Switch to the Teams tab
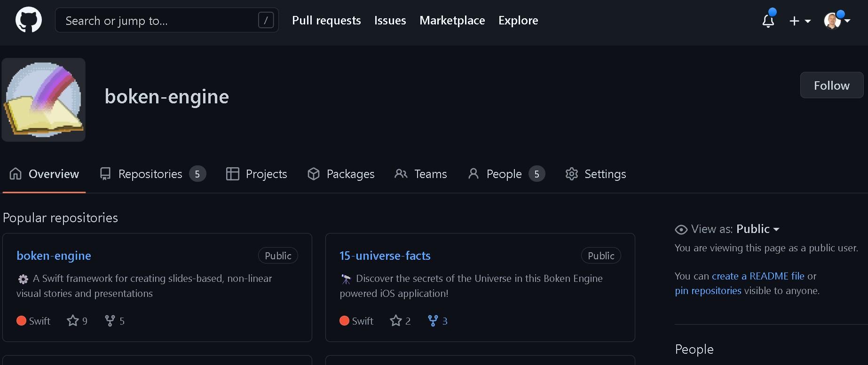The image size is (868, 365). coord(421,174)
